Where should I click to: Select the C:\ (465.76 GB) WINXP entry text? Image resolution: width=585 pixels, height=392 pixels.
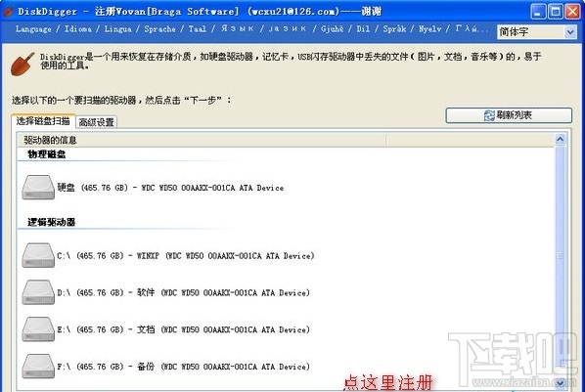click(x=186, y=256)
